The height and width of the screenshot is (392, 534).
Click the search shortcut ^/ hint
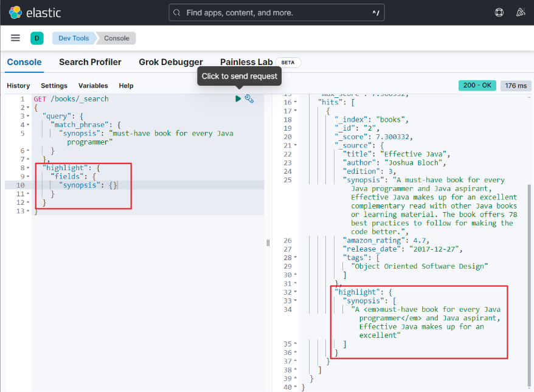point(376,13)
